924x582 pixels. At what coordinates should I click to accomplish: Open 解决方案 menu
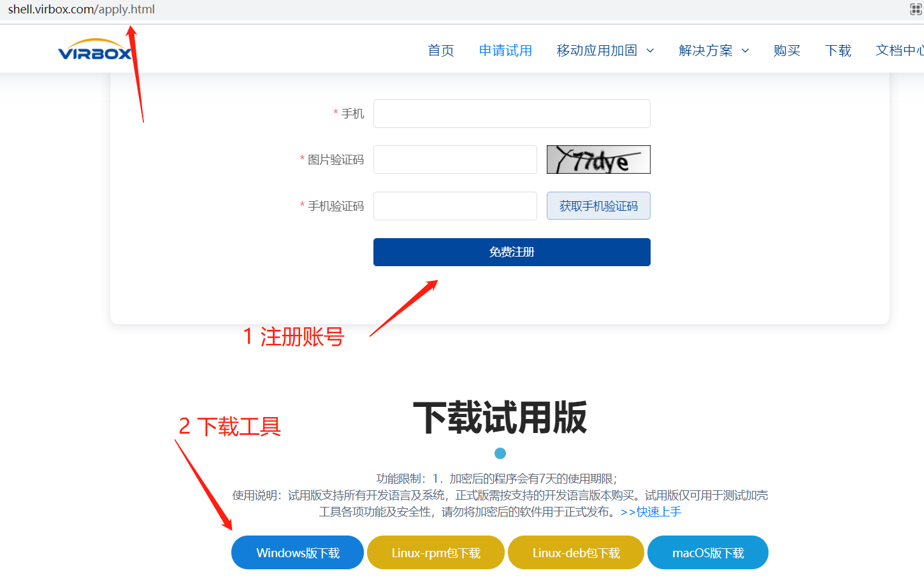[705, 50]
